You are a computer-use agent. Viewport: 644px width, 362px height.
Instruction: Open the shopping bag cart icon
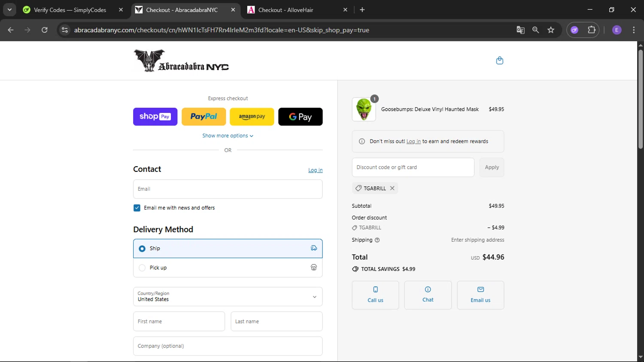pos(499,61)
